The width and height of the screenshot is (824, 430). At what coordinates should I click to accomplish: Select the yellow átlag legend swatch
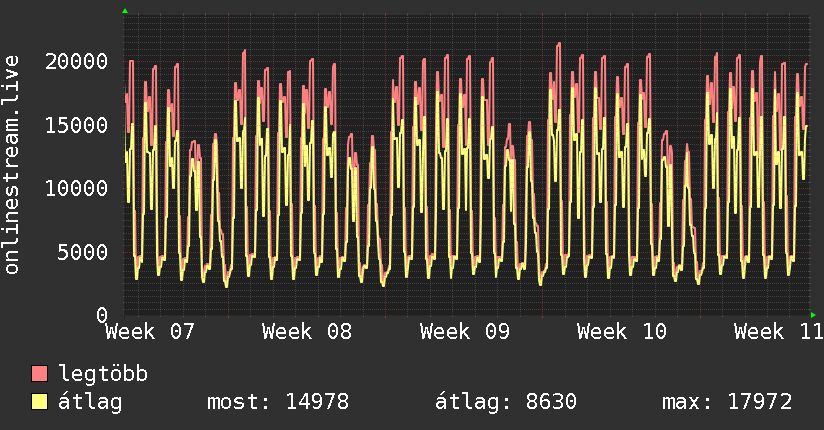(x=40, y=402)
